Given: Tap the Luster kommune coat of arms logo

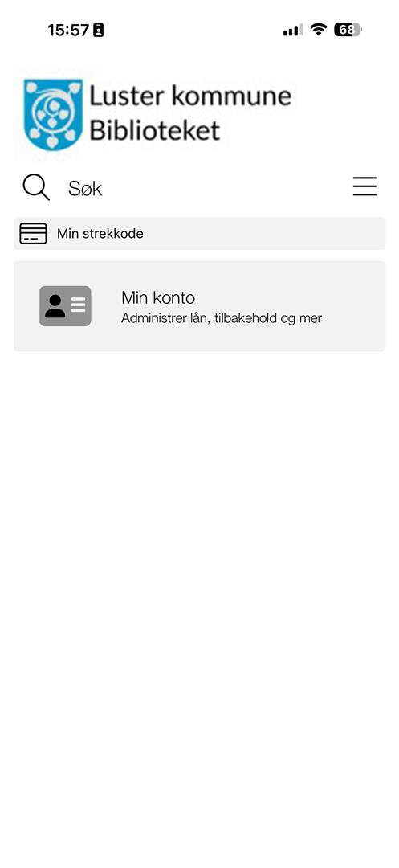Looking at the screenshot, I should [53, 114].
